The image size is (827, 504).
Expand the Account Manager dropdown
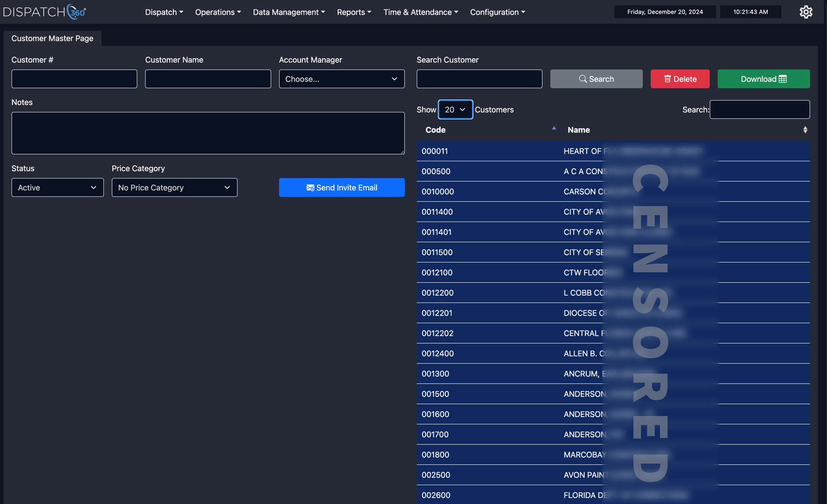pyautogui.click(x=342, y=79)
